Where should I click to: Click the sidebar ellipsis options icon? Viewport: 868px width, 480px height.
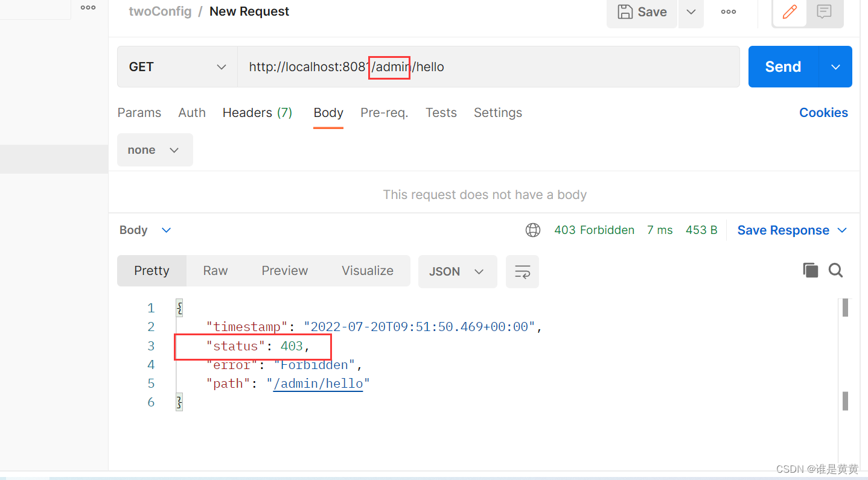point(88,8)
